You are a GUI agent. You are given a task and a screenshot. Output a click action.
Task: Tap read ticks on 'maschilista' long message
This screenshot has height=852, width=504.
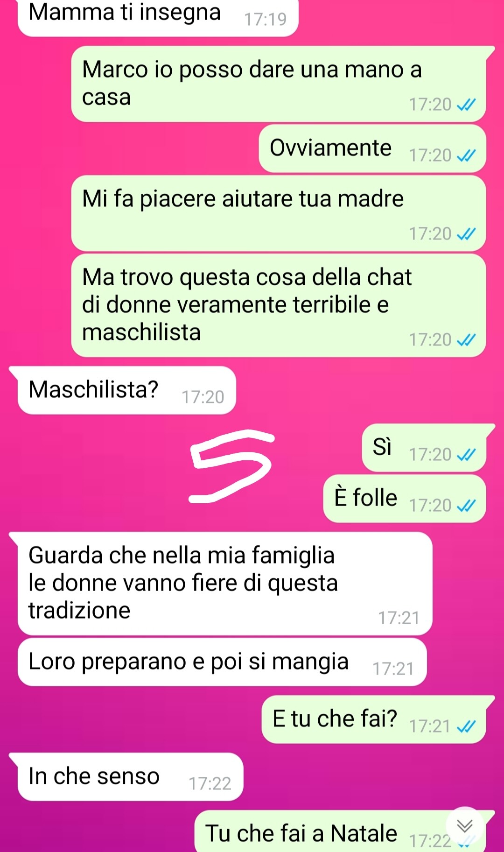466,340
